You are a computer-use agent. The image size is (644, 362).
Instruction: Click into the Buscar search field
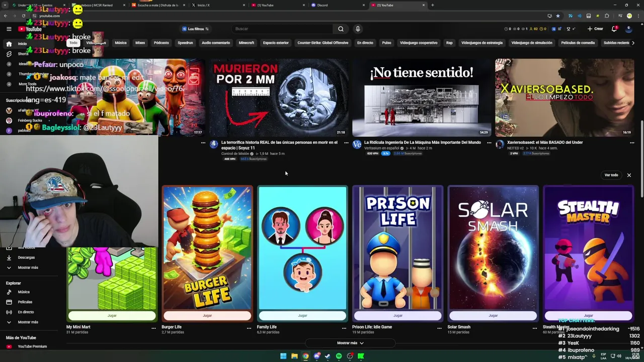[x=282, y=29]
